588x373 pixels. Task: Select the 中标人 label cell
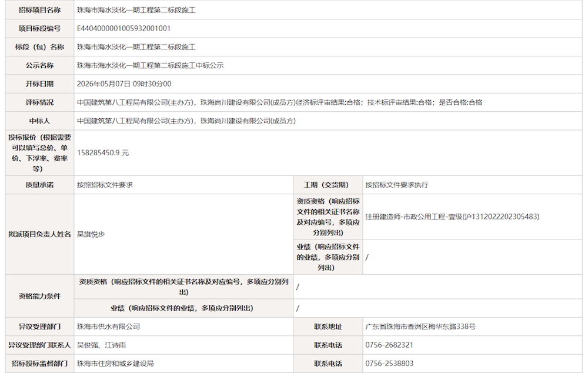click(40, 121)
